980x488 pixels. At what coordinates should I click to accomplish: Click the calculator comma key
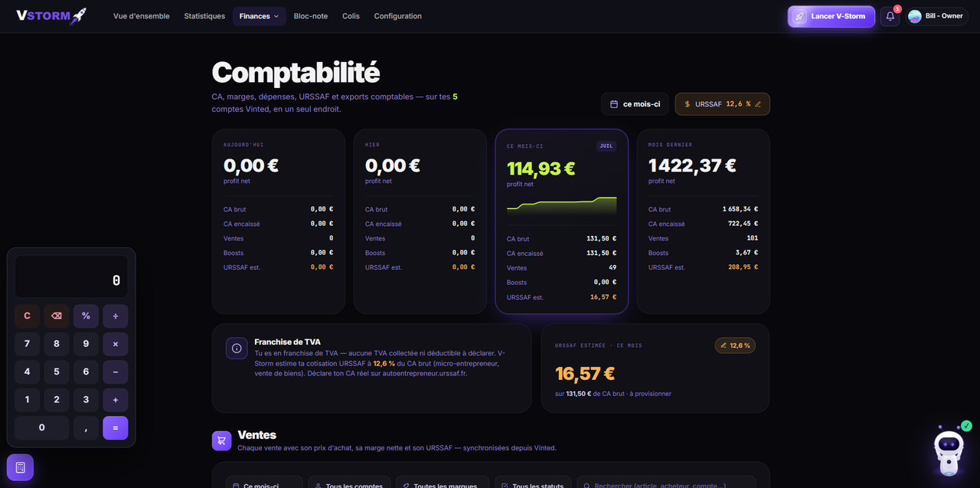click(86, 427)
